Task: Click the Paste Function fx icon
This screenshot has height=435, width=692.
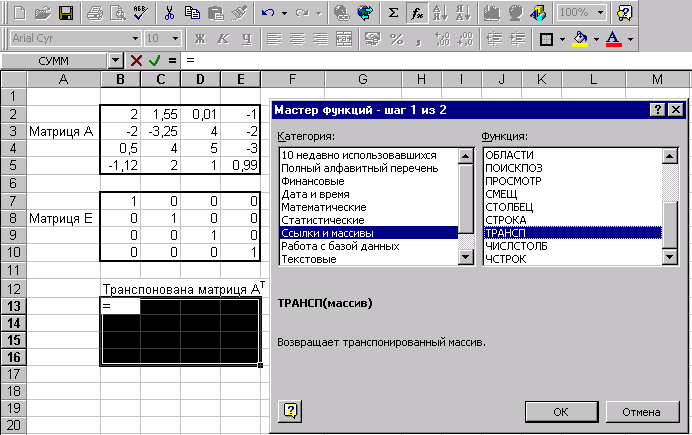Action: (417, 13)
